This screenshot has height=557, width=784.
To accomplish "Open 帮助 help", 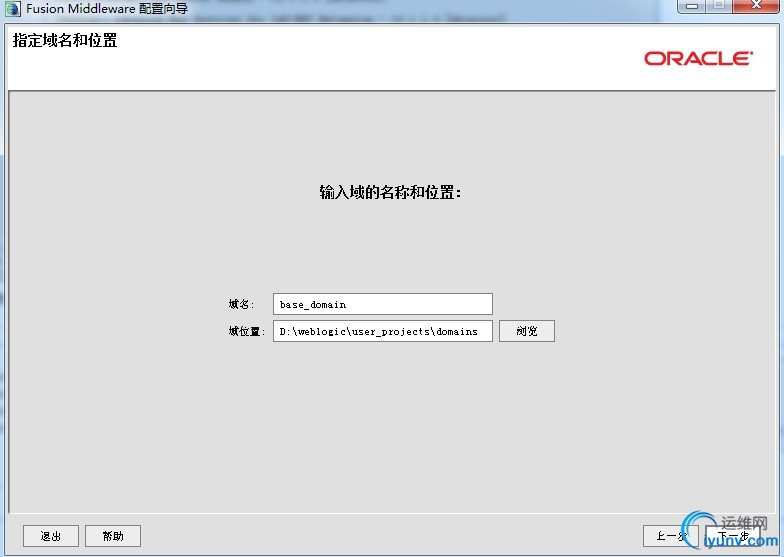I will click(112, 536).
